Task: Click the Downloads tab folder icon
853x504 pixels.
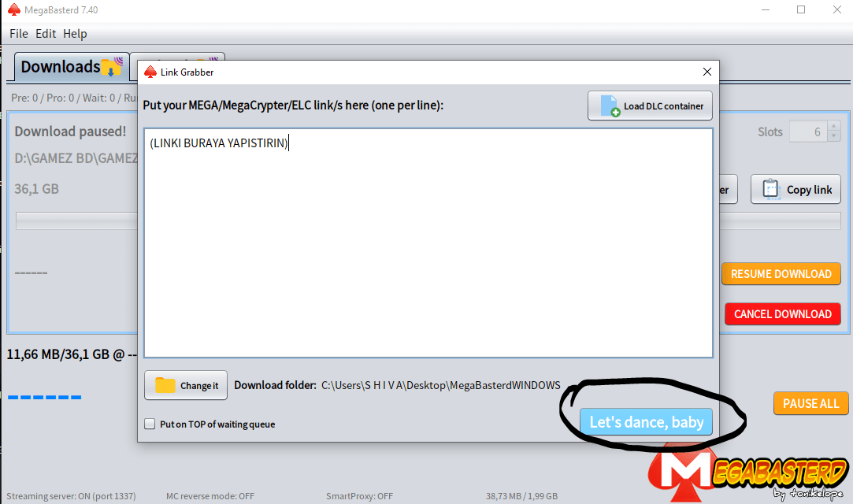Action: [x=112, y=67]
